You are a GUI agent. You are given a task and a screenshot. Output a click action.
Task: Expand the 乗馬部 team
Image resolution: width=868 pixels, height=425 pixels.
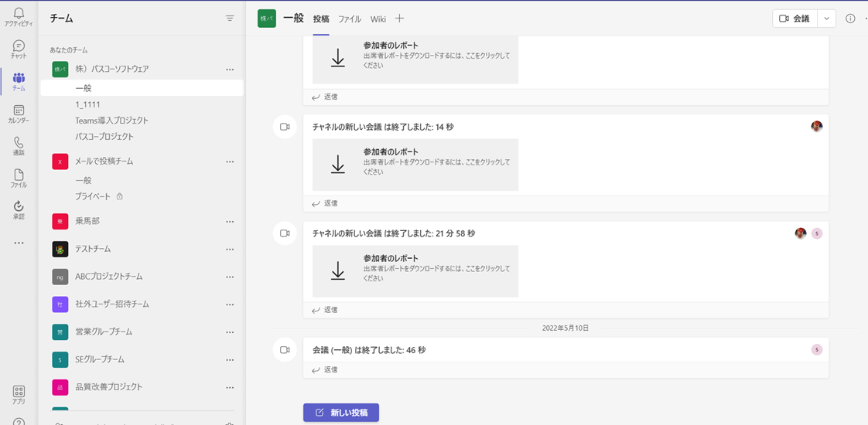click(x=87, y=221)
